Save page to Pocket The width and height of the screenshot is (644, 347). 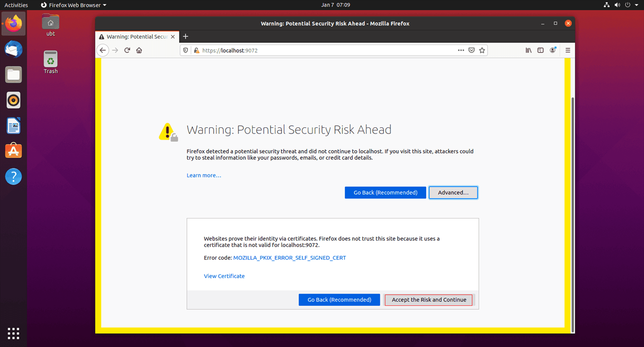coord(471,50)
